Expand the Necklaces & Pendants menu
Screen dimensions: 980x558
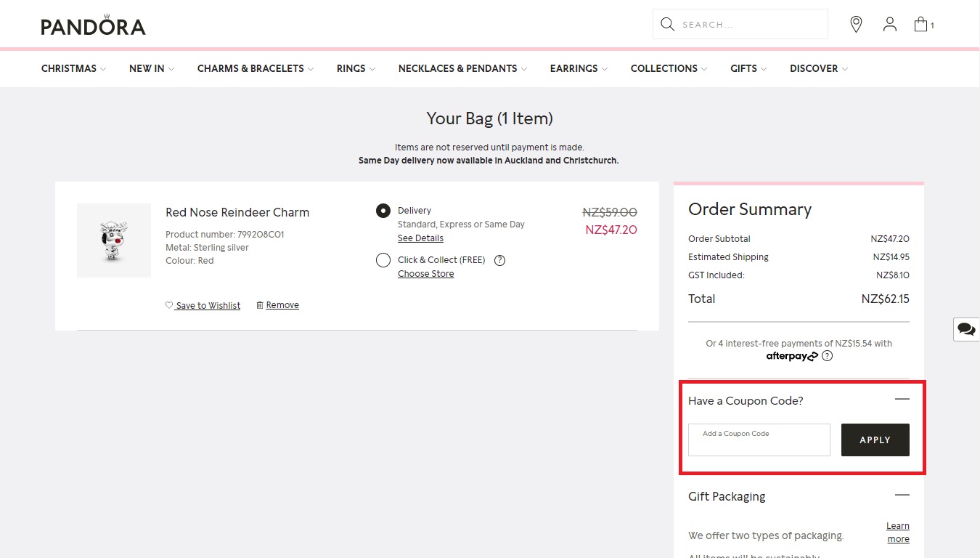(x=462, y=68)
